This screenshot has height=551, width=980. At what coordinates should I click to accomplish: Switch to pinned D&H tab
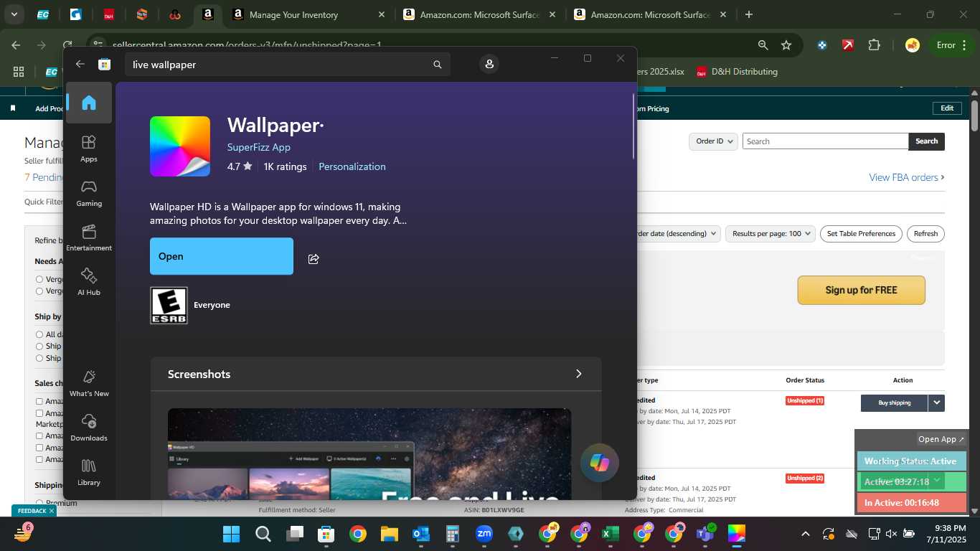109,14
